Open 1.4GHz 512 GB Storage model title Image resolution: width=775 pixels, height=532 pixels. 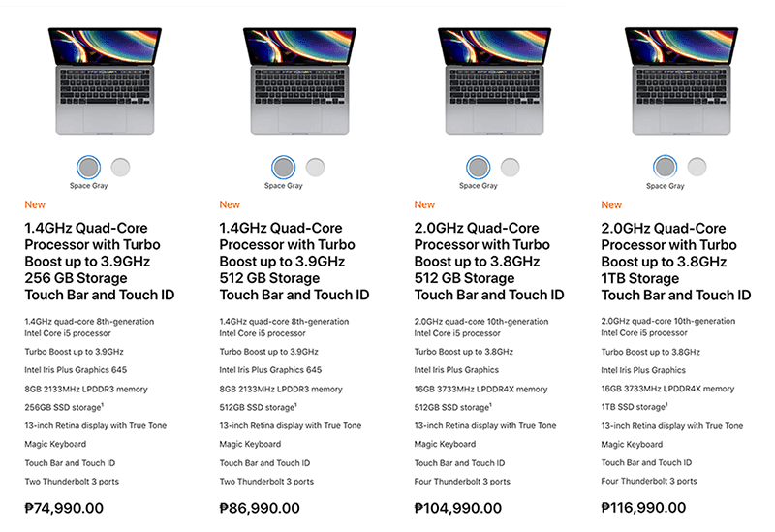click(294, 261)
